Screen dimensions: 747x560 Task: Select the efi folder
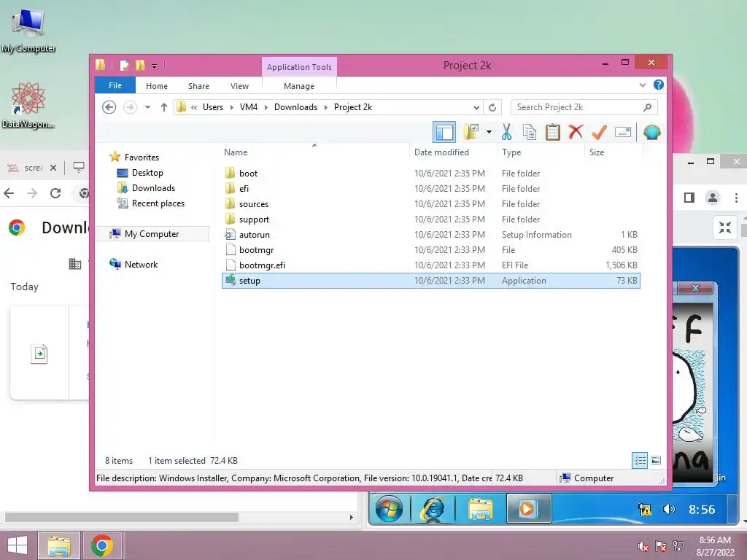(x=430, y=189)
